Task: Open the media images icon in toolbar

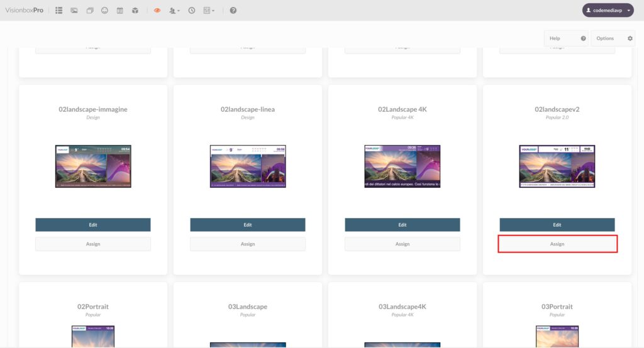Action: pos(74,10)
